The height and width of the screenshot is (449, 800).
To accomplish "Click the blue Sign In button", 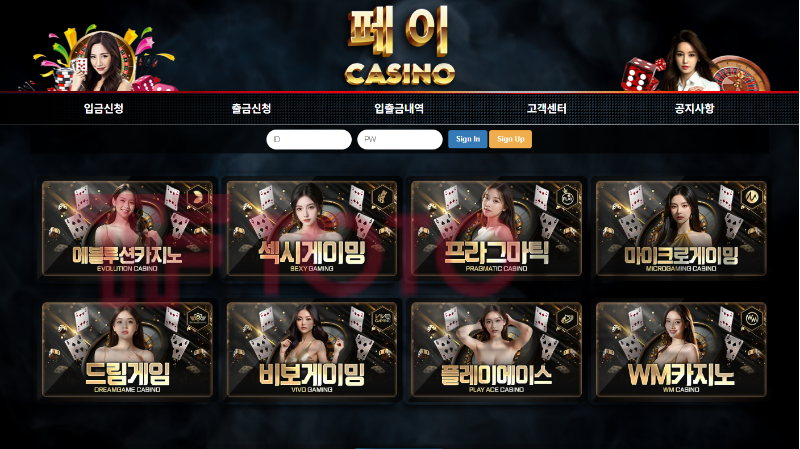I will coord(468,139).
